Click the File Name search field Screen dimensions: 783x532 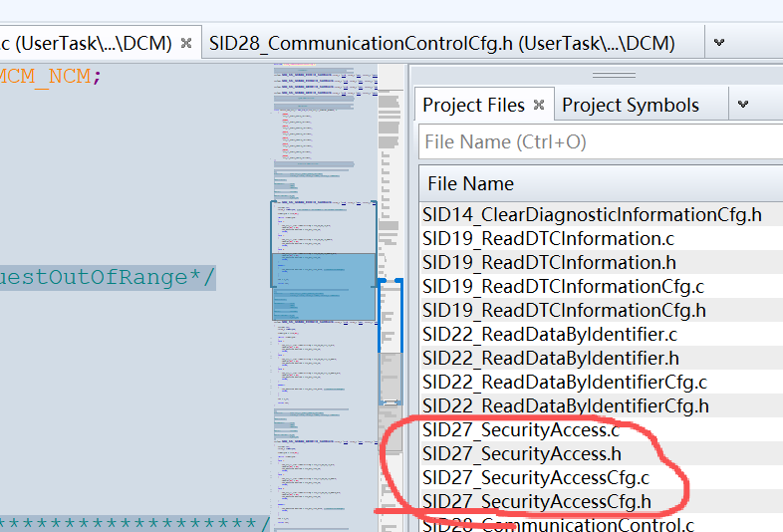(x=601, y=141)
